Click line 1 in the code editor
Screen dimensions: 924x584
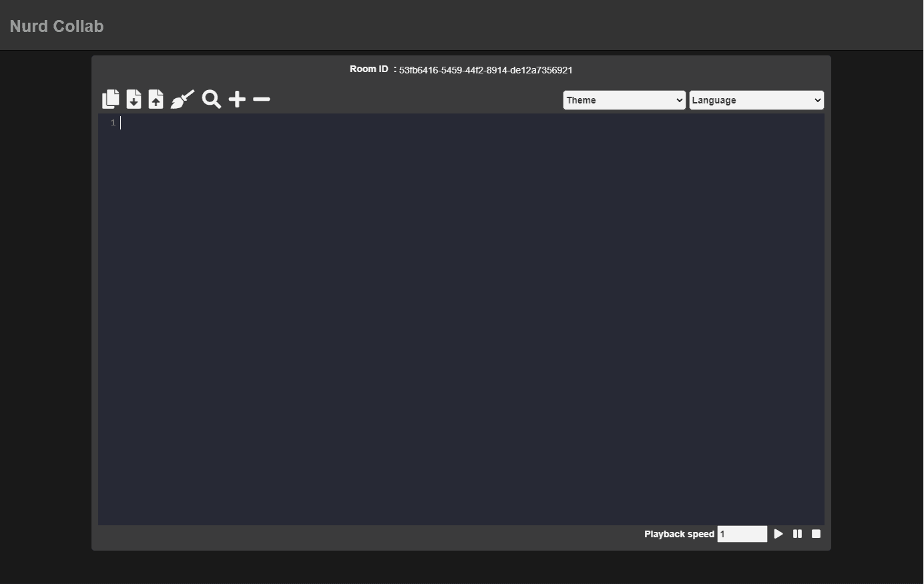(x=461, y=123)
